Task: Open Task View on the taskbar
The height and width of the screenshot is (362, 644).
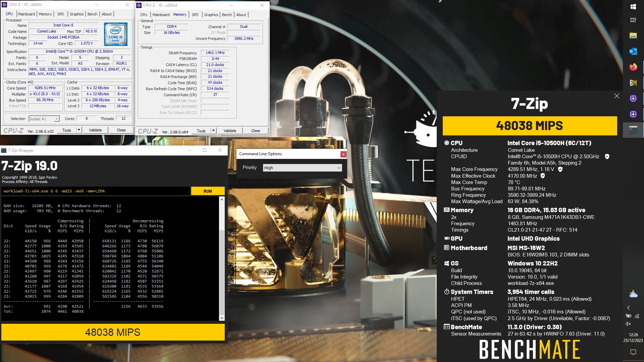Action: coord(633,20)
